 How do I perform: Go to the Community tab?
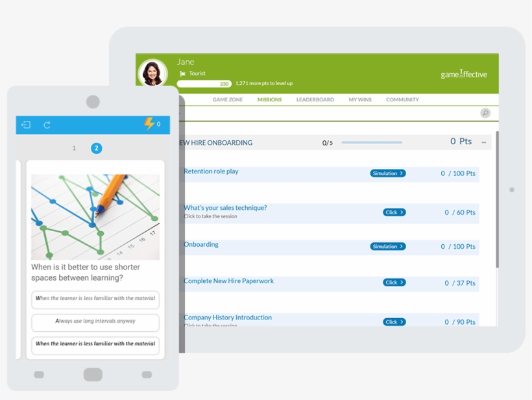[x=402, y=99]
